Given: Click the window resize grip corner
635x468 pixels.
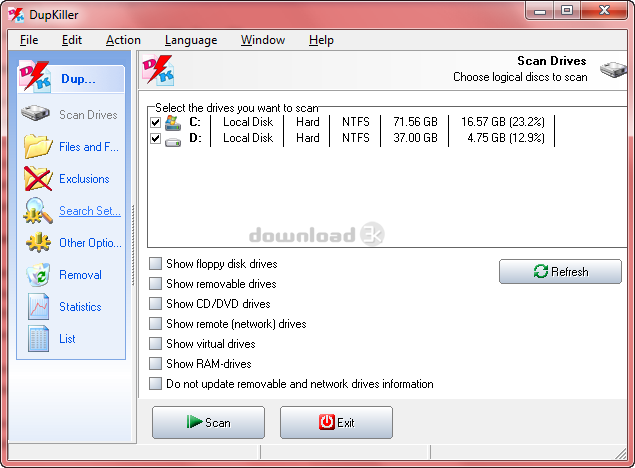Looking at the screenshot, I should click(x=621, y=453).
